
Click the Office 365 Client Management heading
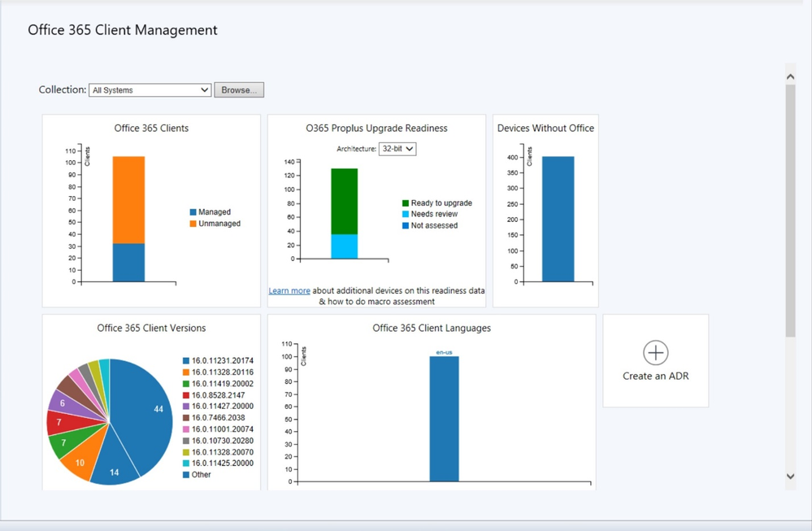(x=123, y=30)
